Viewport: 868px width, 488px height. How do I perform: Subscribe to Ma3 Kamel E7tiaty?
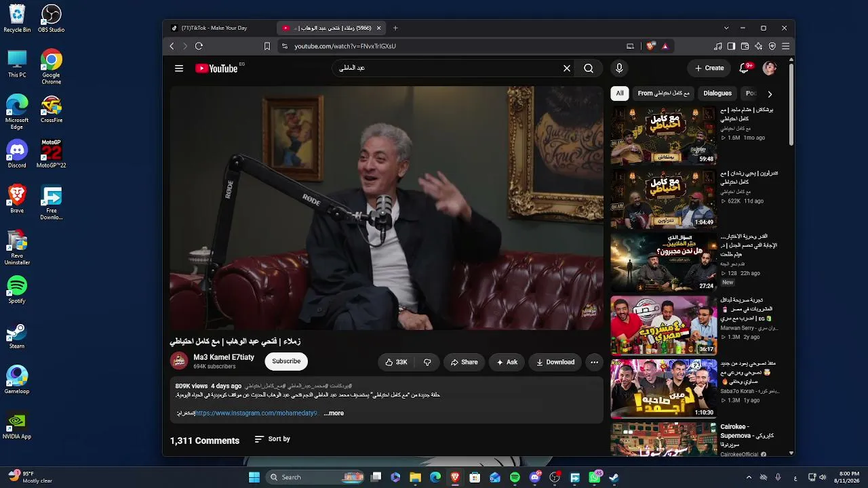[x=286, y=361]
